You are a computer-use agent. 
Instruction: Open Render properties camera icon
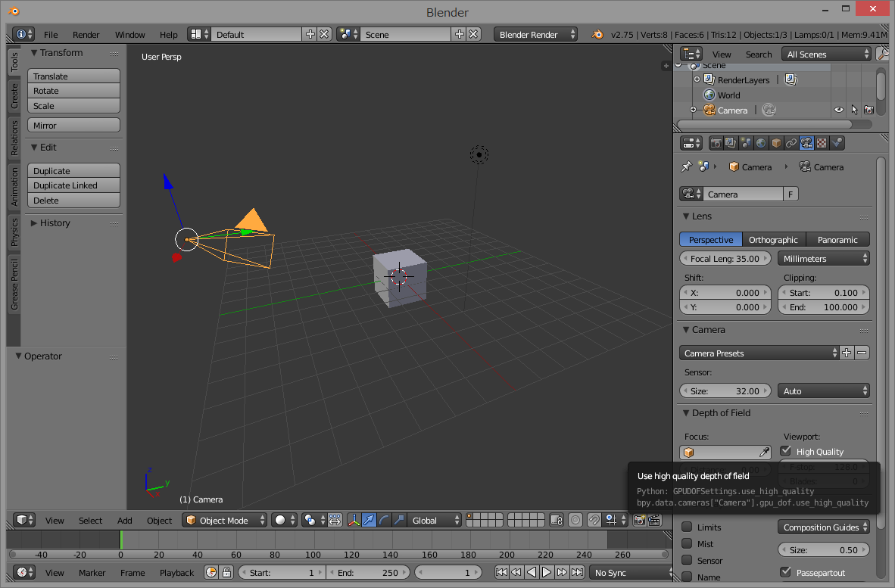pyautogui.click(x=716, y=142)
